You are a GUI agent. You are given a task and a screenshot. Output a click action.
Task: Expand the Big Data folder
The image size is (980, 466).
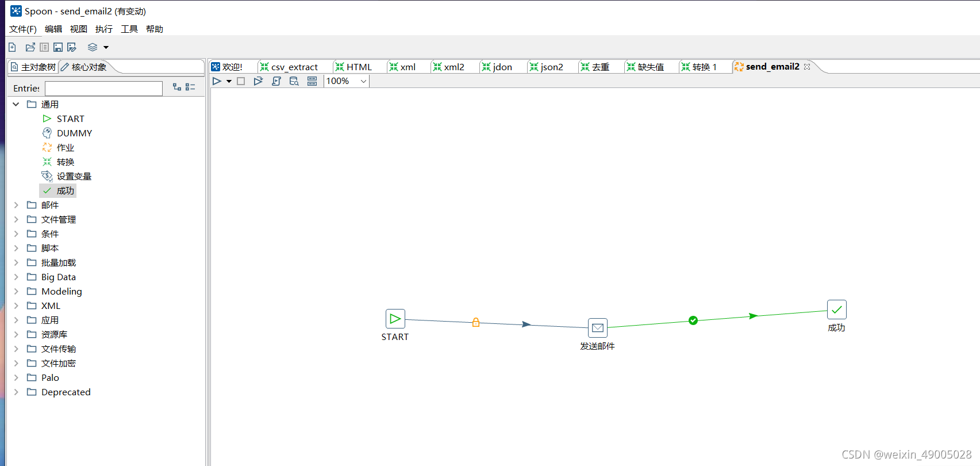pos(16,277)
